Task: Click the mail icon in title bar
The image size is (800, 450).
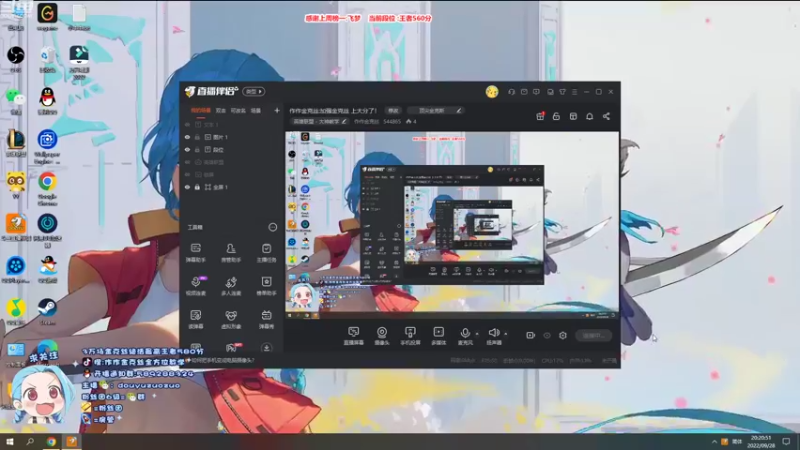Action: pos(524,92)
